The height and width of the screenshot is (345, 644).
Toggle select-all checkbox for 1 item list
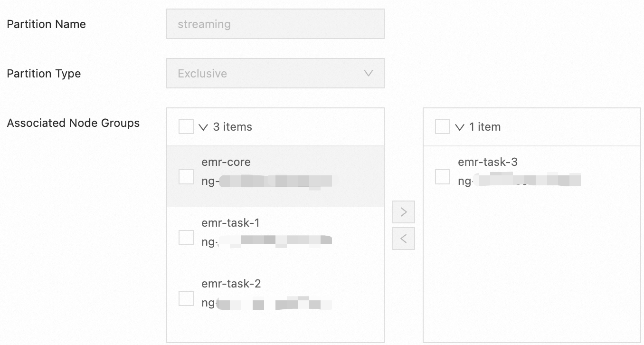pyautogui.click(x=443, y=127)
